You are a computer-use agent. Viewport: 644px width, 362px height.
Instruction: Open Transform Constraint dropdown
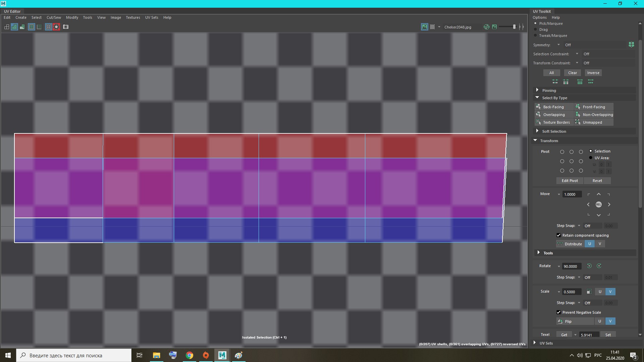pyautogui.click(x=577, y=63)
